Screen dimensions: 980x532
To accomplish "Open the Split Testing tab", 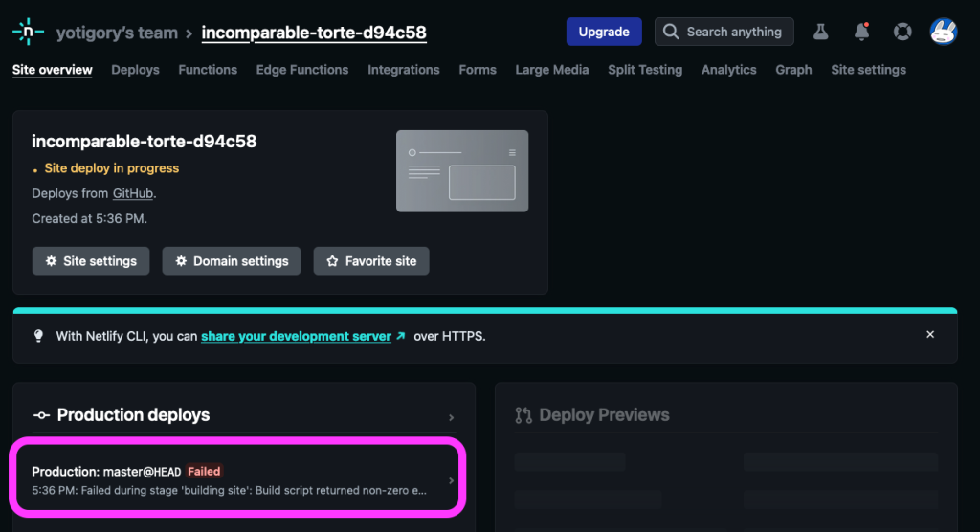I will [645, 70].
